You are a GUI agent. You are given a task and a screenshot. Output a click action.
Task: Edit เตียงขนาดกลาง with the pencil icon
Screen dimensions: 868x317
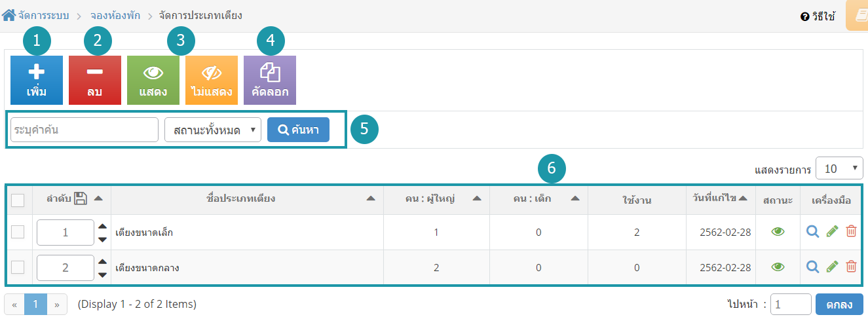point(832,267)
